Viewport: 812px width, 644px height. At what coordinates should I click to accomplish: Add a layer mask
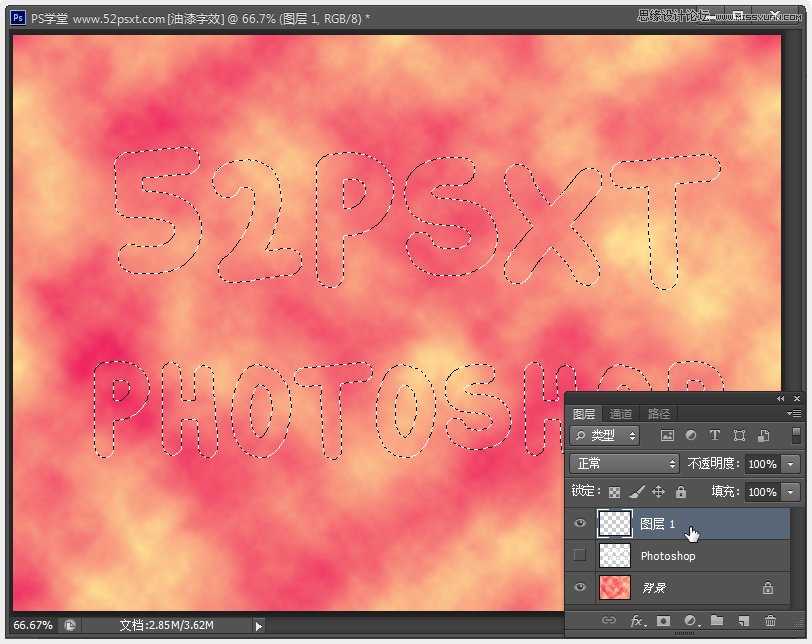(x=663, y=621)
